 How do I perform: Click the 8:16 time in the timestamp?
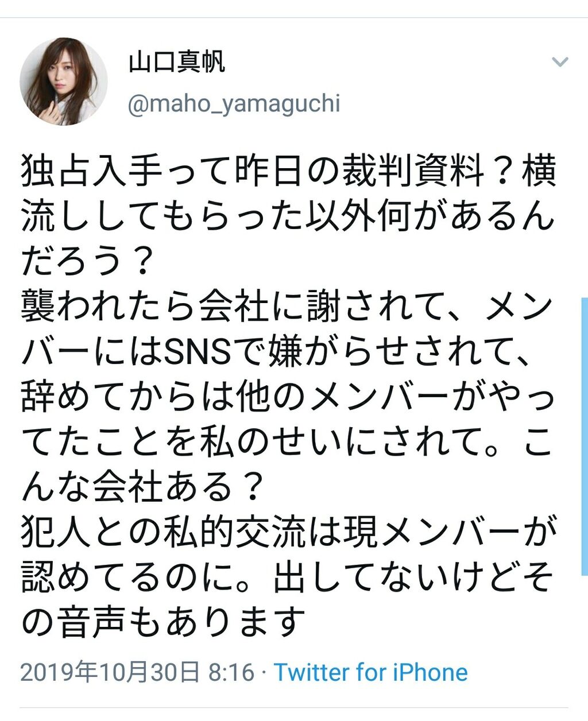231,672
